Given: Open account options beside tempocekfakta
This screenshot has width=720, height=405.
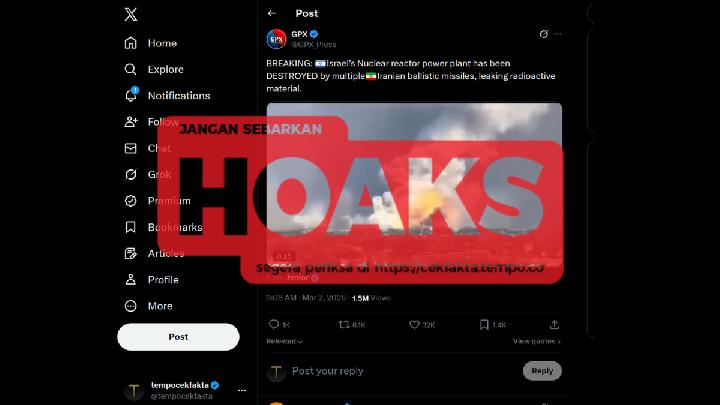Looking at the screenshot, I should click(x=242, y=390).
